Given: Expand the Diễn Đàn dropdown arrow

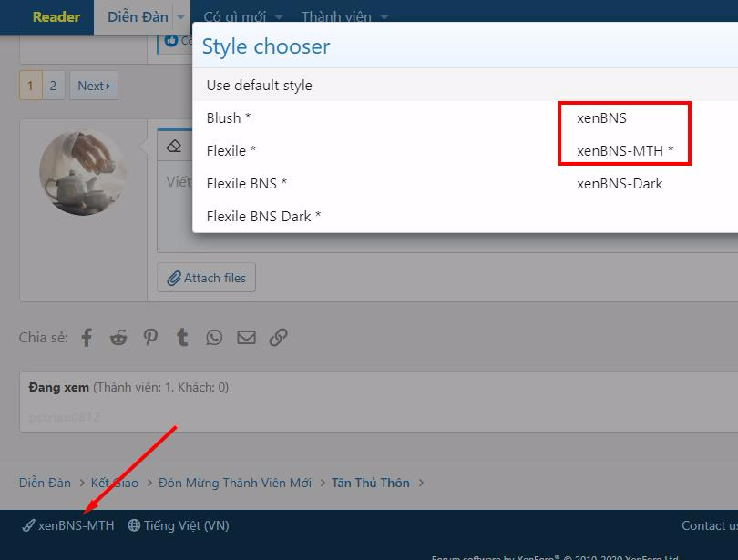Looking at the screenshot, I should tap(181, 17).
